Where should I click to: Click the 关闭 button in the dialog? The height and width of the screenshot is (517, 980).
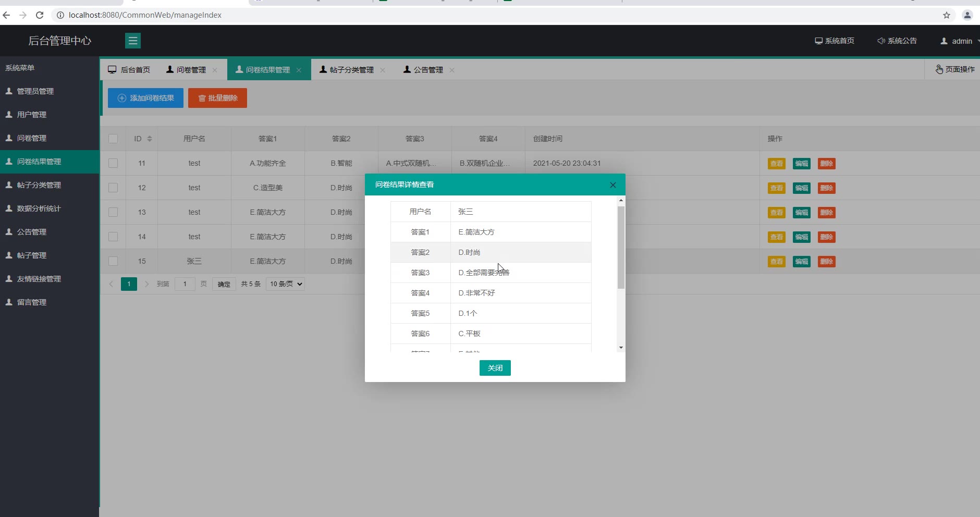tap(495, 368)
